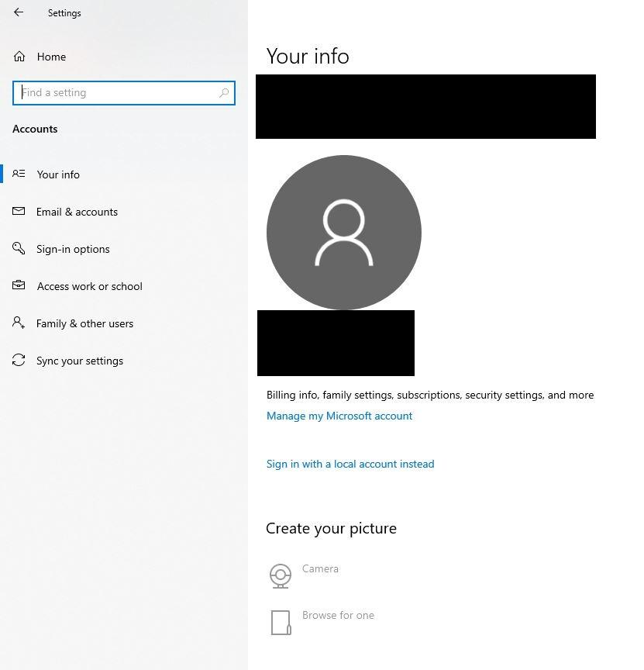The height and width of the screenshot is (670, 644).
Task: Click the Email & accounts envelope icon
Action: [x=19, y=211]
